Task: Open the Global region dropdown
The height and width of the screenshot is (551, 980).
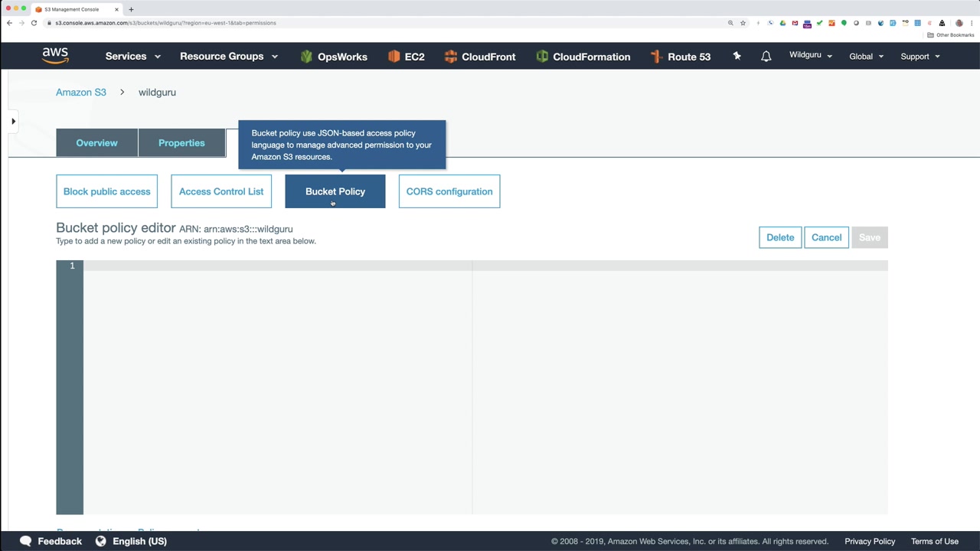Action: [x=867, y=57]
